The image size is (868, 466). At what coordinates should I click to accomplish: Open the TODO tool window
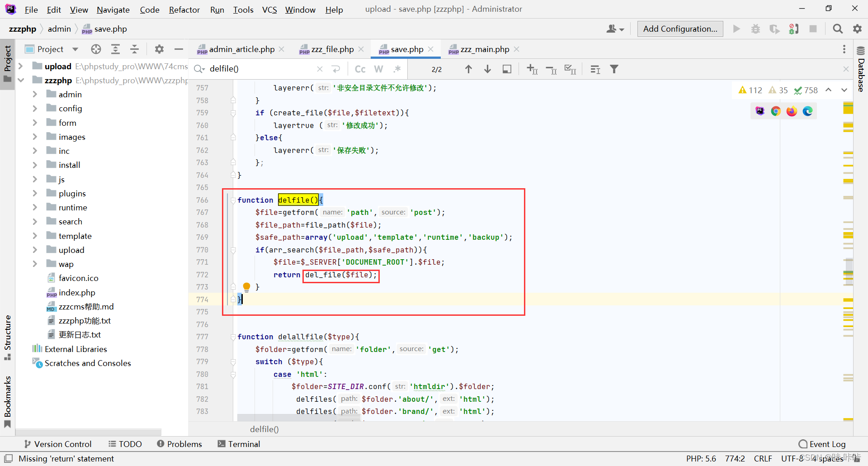125,444
